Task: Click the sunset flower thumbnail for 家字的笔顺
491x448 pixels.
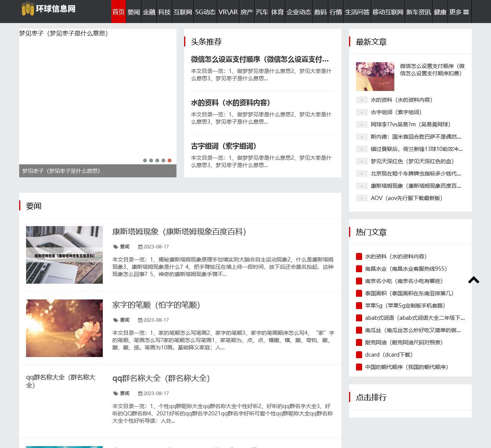Action: pos(64,328)
